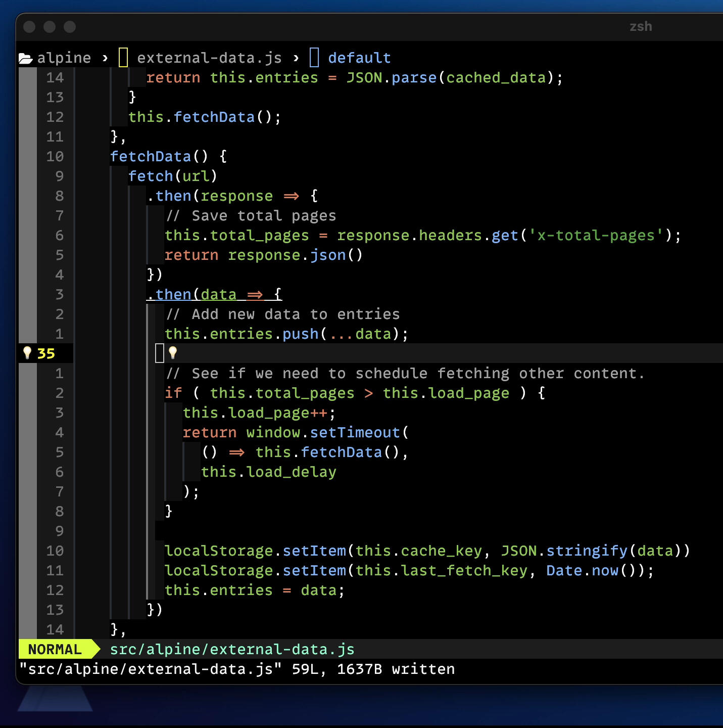Select external-data.js in the breadcrumb bar
The image size is (723, 728).
point(209,57)
